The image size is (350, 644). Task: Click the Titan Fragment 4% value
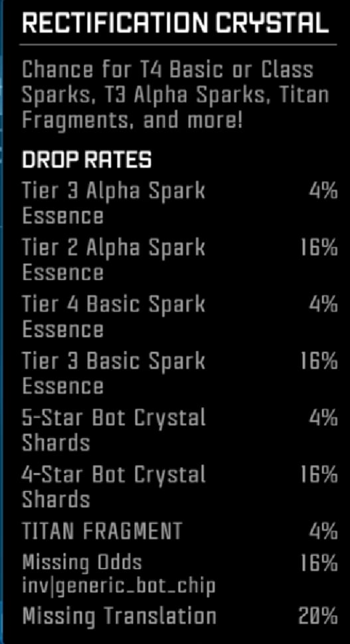click(x=323, y=531)
